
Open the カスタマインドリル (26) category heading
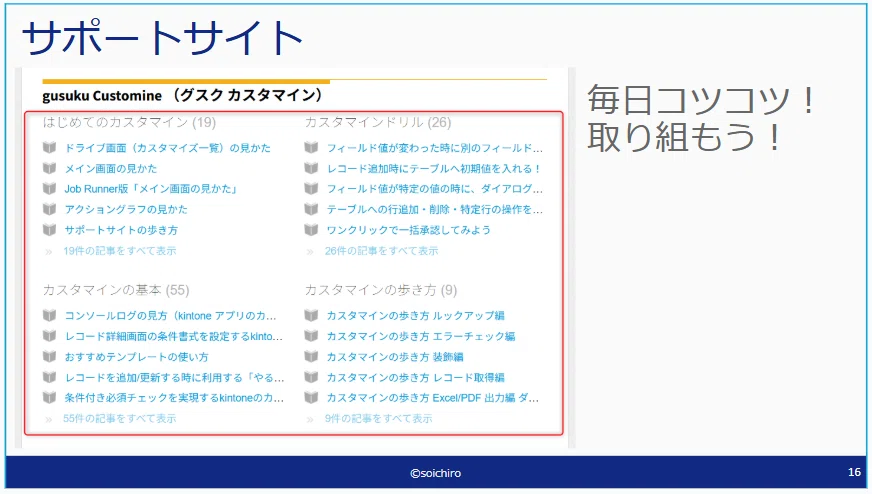pyautogui.click(x=378, y=122)
